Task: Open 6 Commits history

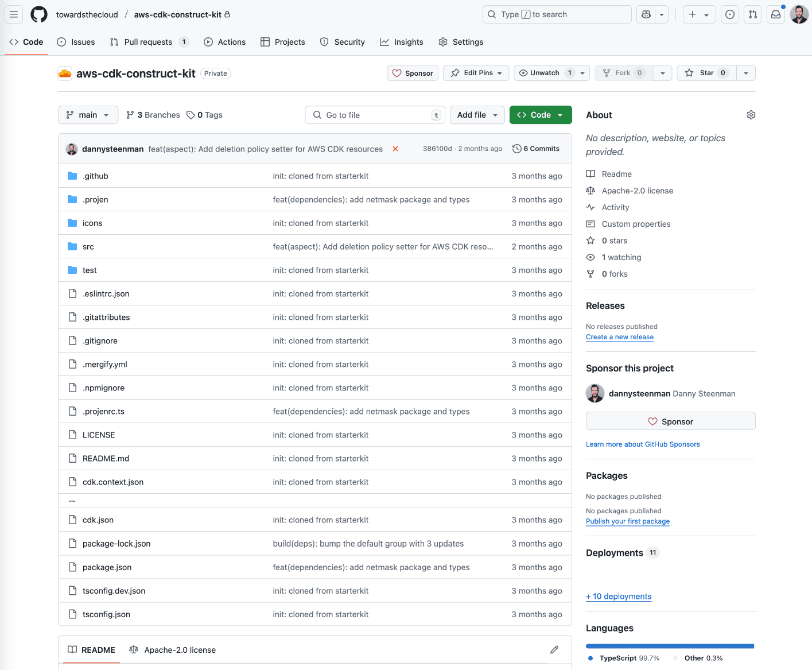Action: (x=536, y=149)
